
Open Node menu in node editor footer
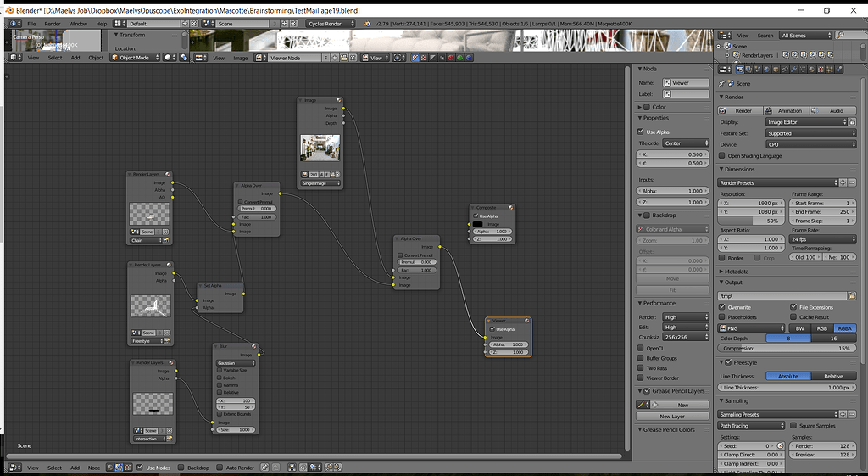tap(94, 468)
